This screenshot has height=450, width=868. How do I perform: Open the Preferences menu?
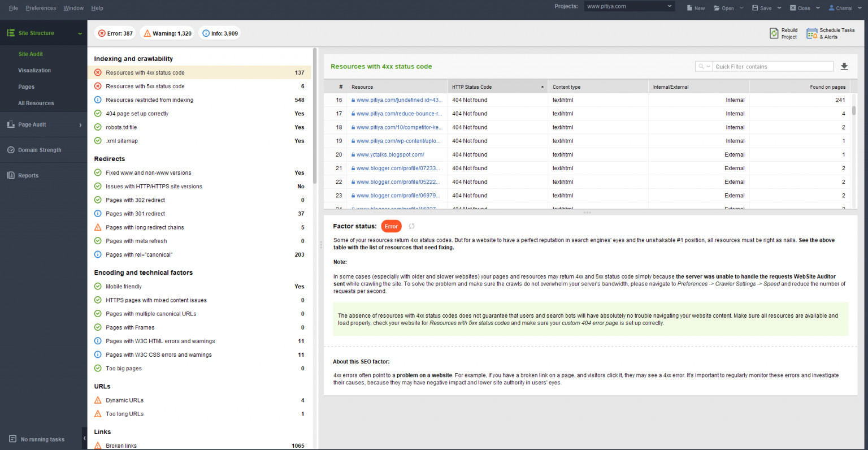[x=41, y=8]
